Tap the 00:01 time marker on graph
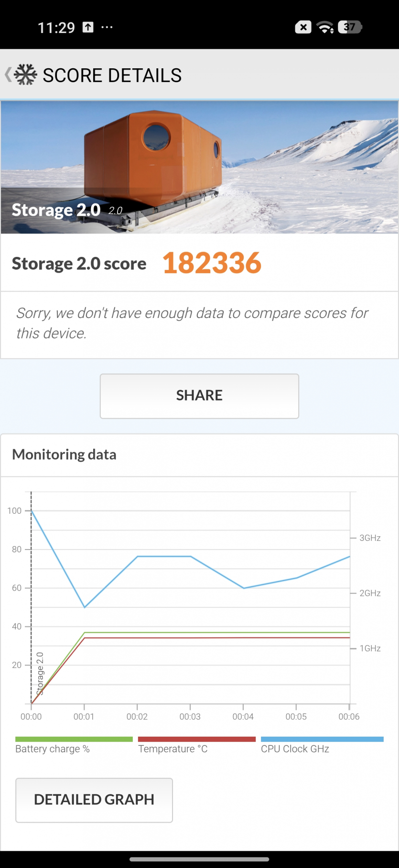The image size is (399, 868). tap(84, 716)
